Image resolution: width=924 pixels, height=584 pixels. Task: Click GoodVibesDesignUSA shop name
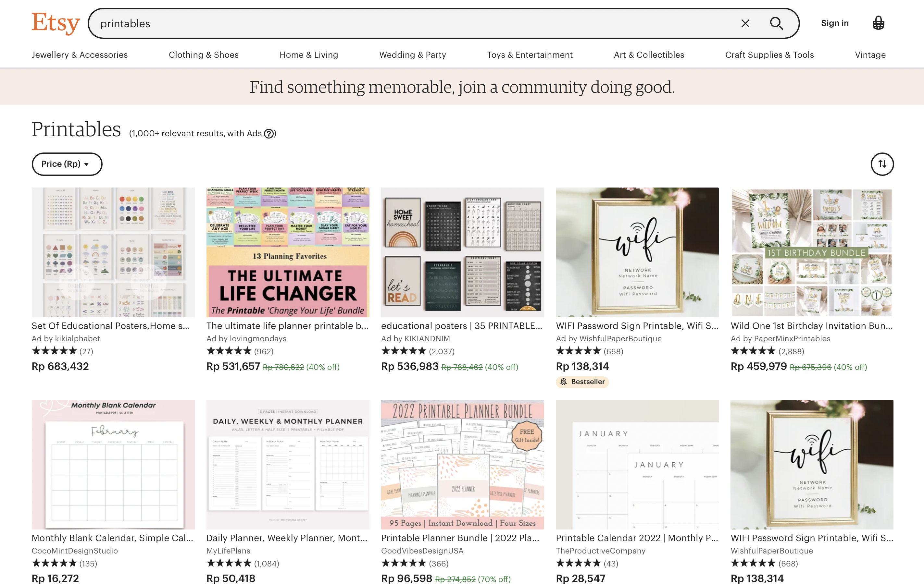(422, 550)
